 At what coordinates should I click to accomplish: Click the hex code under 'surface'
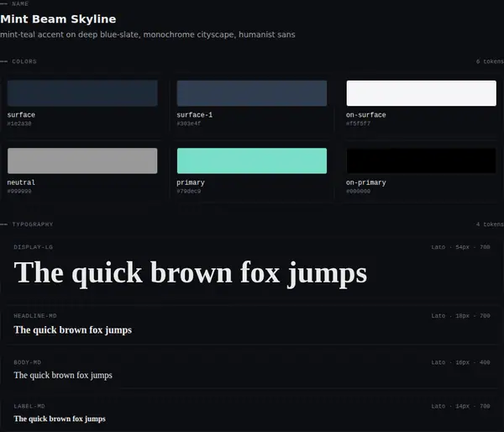19,124
